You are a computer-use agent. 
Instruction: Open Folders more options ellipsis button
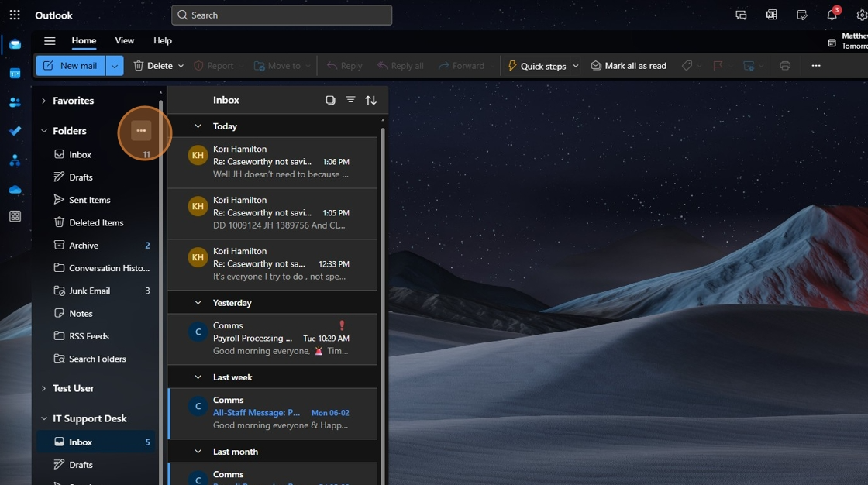(x=141, y=131)
